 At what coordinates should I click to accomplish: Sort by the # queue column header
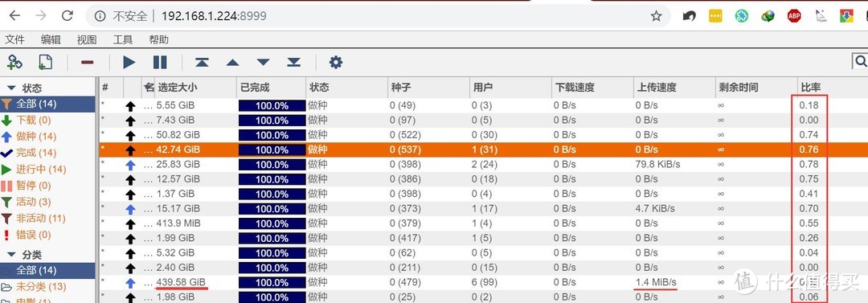coord(111,88)
